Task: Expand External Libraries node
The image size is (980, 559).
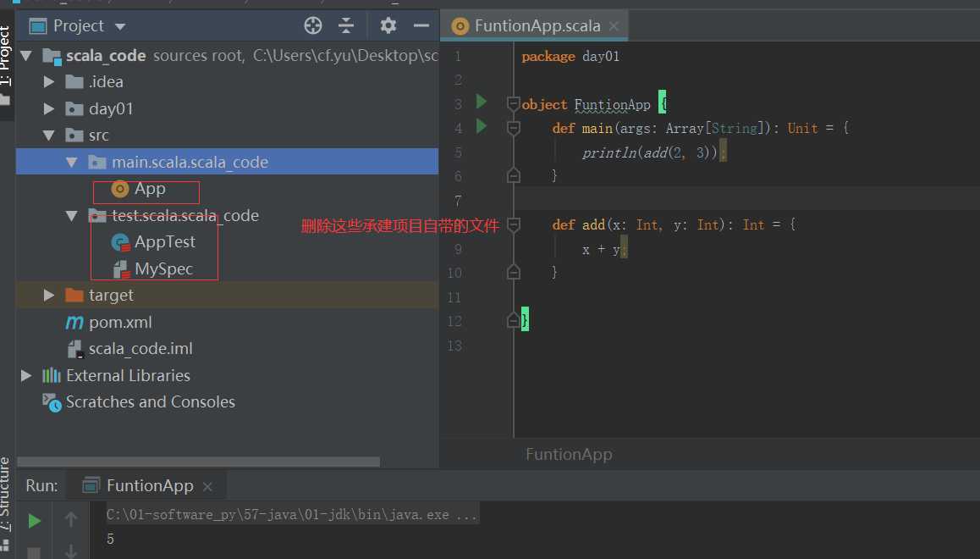Action: [x=26, y=375]
